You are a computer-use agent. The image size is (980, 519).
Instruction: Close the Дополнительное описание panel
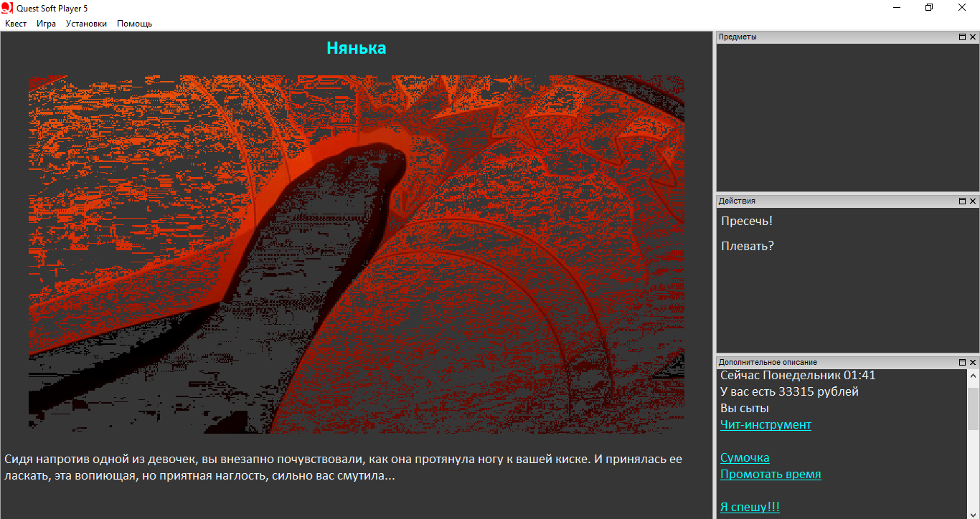point(973,363)
